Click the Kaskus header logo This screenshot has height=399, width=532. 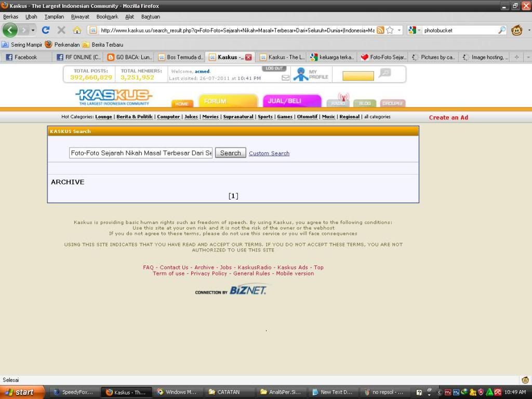(114, 97)
